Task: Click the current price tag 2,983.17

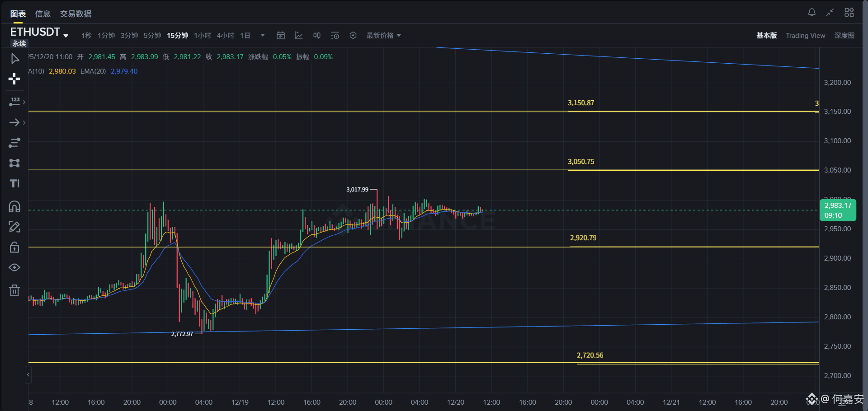Action: 838,210
